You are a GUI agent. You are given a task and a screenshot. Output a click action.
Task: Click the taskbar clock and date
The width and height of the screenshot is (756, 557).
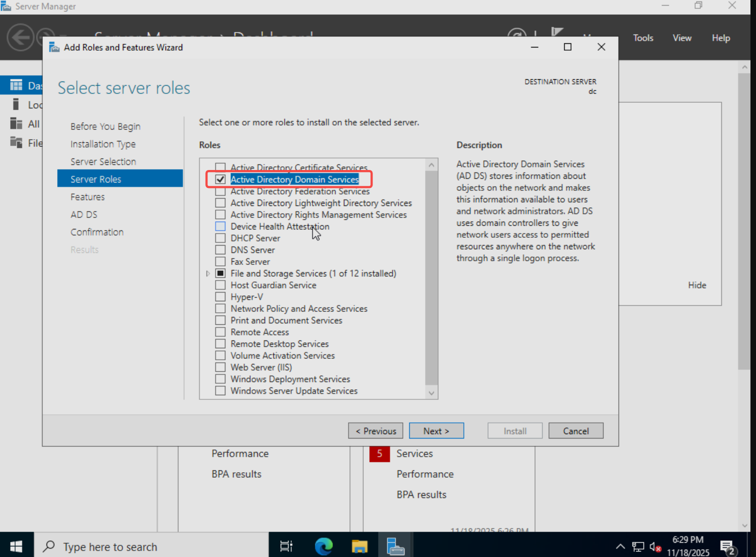688,546
